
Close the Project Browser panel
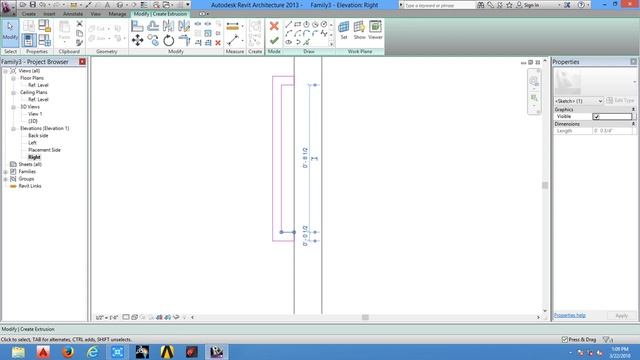pyautogui.click(x=82, y=62)
